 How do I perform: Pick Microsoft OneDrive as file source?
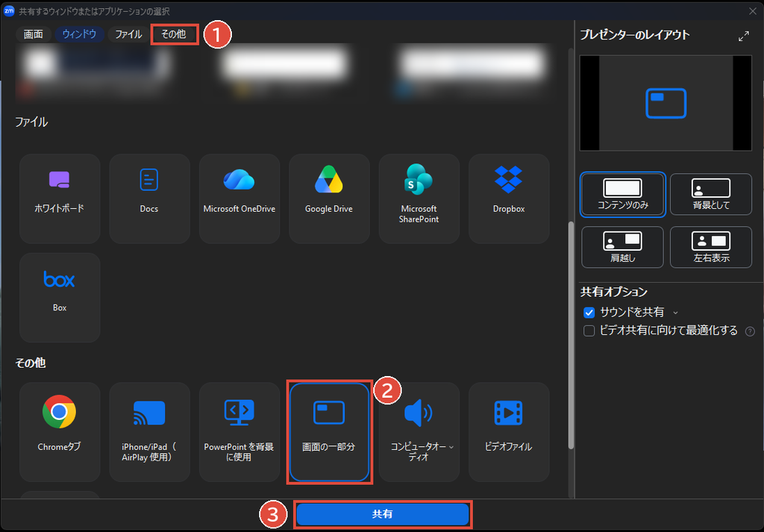click(x=239, y=198)
